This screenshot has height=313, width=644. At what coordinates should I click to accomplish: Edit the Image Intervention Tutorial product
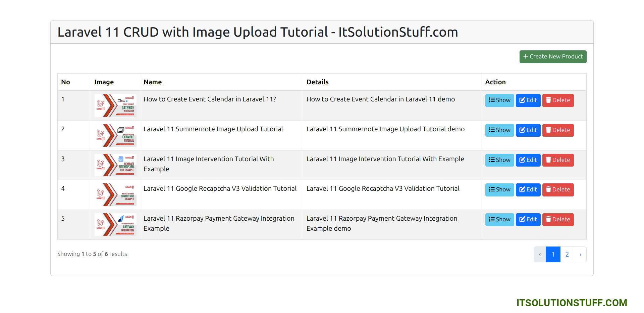(x=528, y=160)
